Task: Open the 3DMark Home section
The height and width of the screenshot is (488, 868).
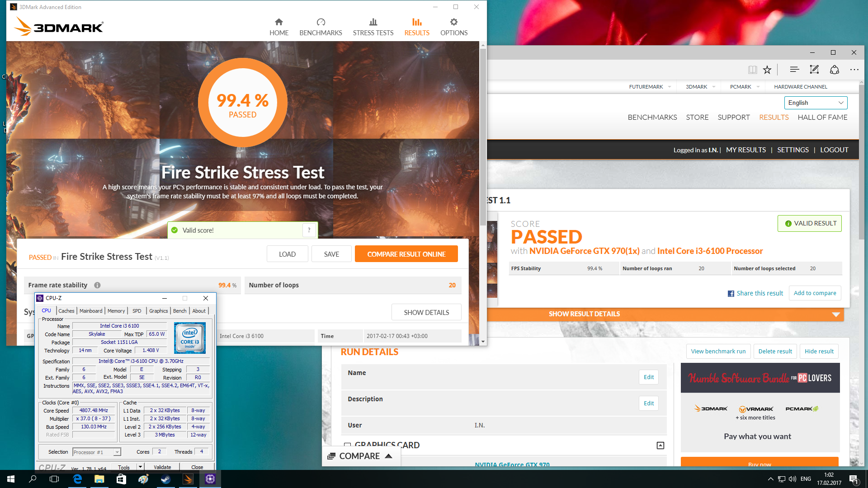Action: click(x=279, y=27)
